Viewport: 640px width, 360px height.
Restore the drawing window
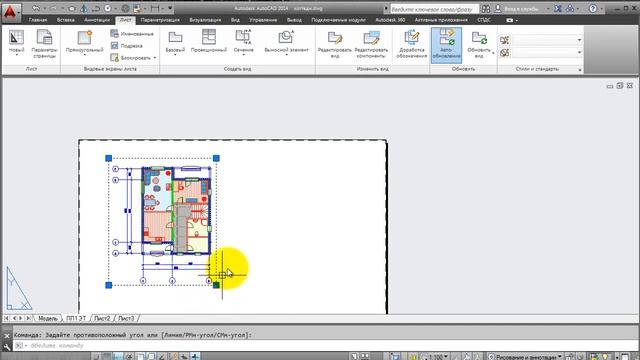coord(620,86)
